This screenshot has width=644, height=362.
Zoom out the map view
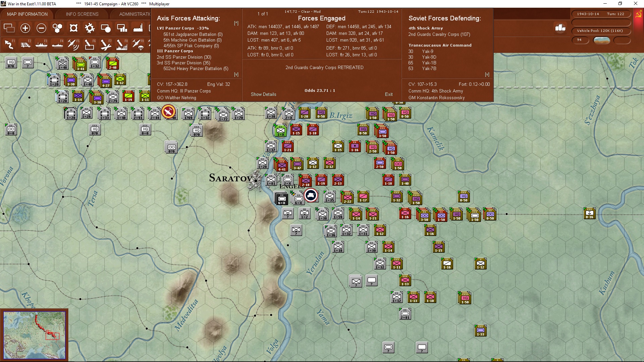[x=41, y=28]
